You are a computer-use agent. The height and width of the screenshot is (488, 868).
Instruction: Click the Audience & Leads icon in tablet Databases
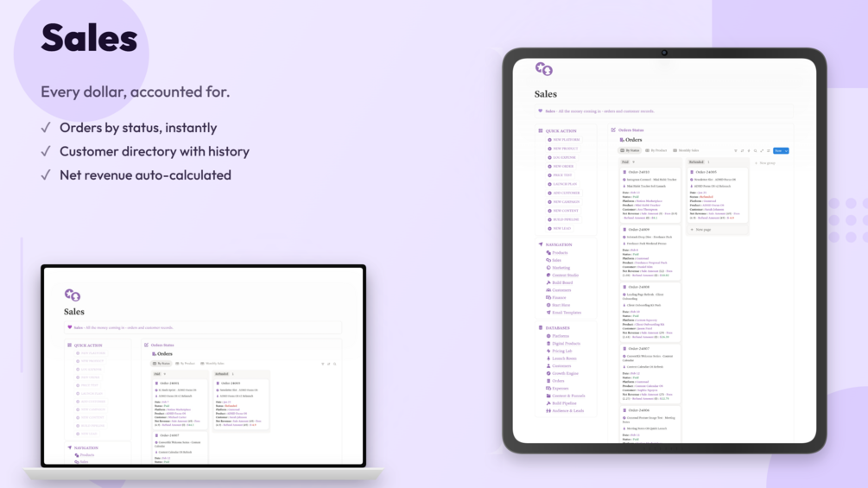pos(548,410)
